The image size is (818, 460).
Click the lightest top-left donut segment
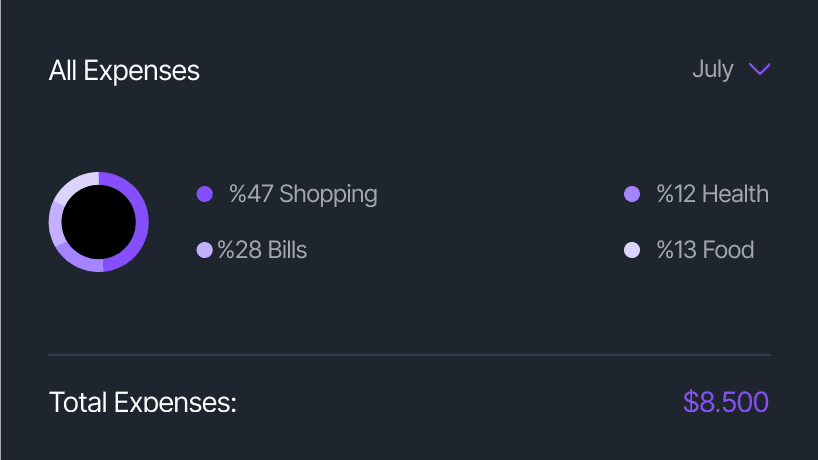click(75, 185)
